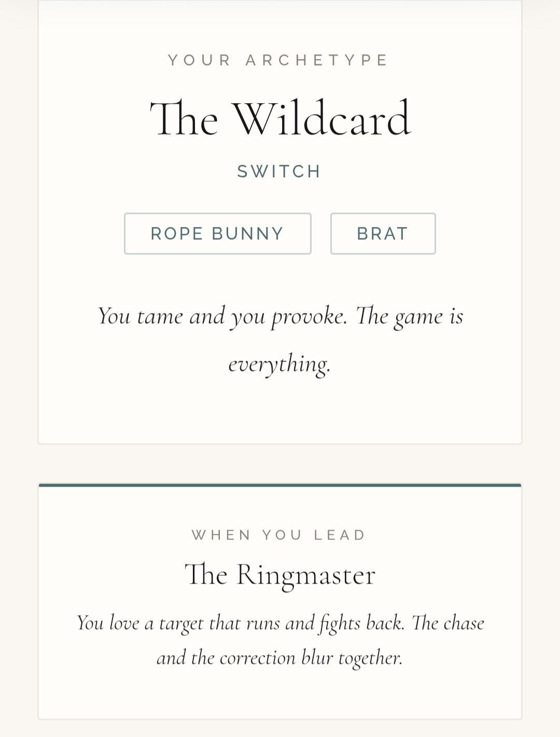Click the SWITCH role label
This screenshot has width=560, height=737.
[279, 172]
